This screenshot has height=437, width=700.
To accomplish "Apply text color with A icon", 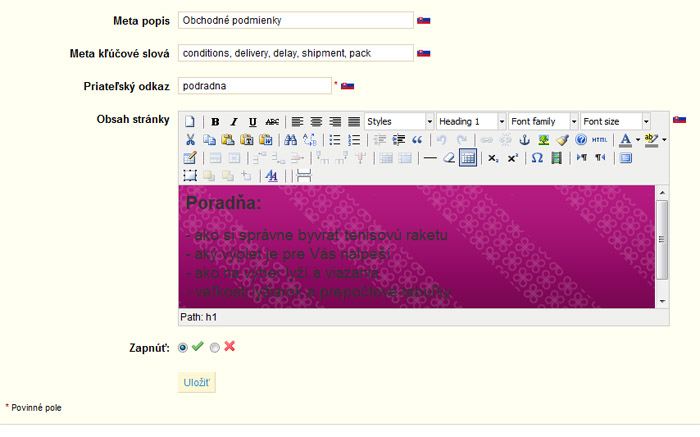I will pos(625,140).
